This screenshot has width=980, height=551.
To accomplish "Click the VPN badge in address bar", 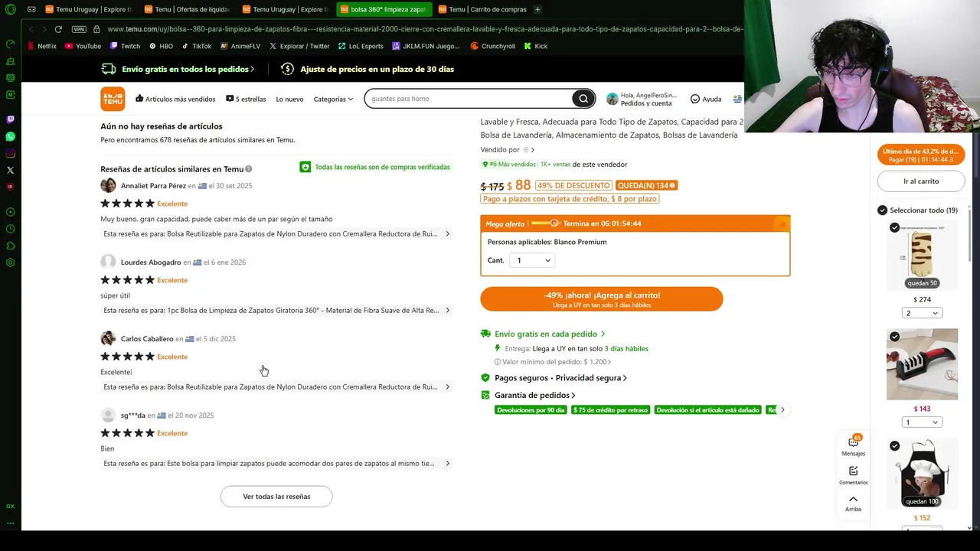I will point(79,29).
